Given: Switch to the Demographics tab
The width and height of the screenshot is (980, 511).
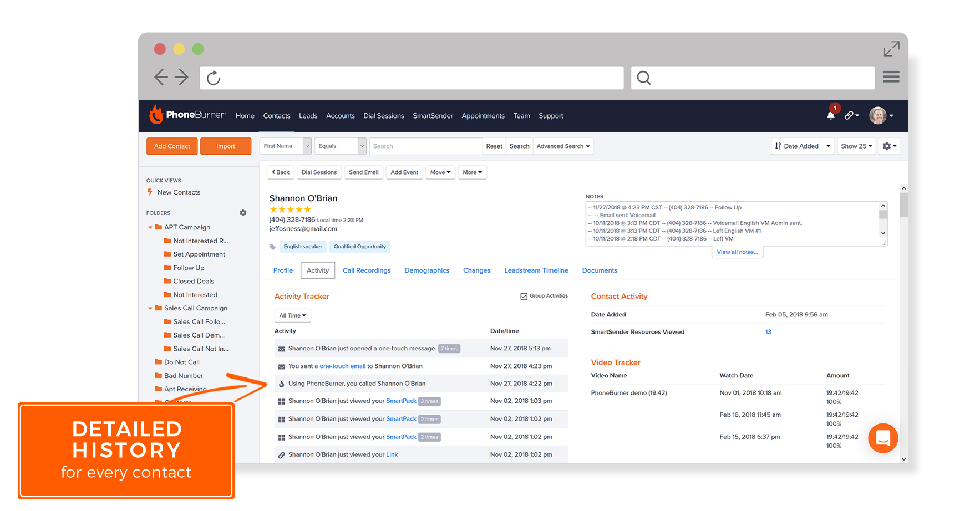Looking at the screenshot, I should [x=427, y=270].
